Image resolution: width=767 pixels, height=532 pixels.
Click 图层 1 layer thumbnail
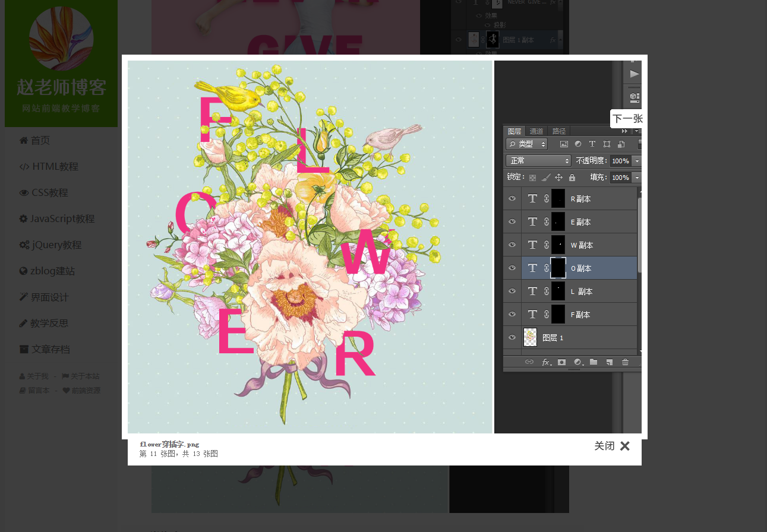[x=530, y=338]
